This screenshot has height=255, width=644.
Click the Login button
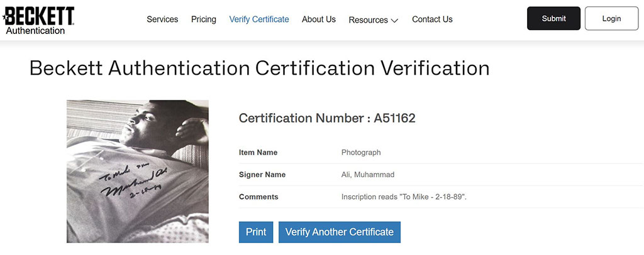pos(611,19)
